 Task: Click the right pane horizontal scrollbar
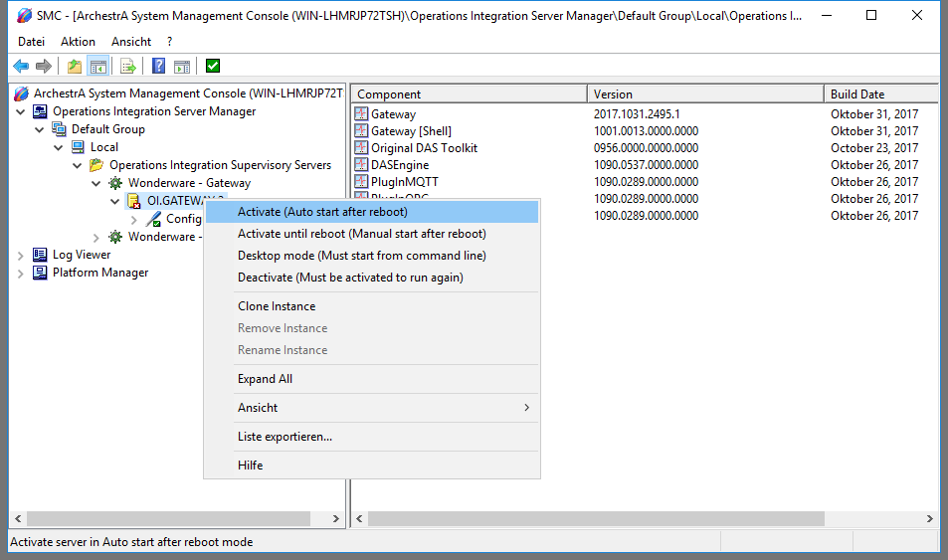pos(597,519)
